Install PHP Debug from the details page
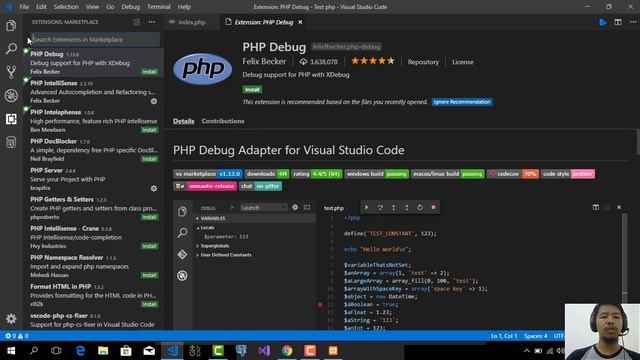The width and height of the screenshot is (640, 360). 252,89
